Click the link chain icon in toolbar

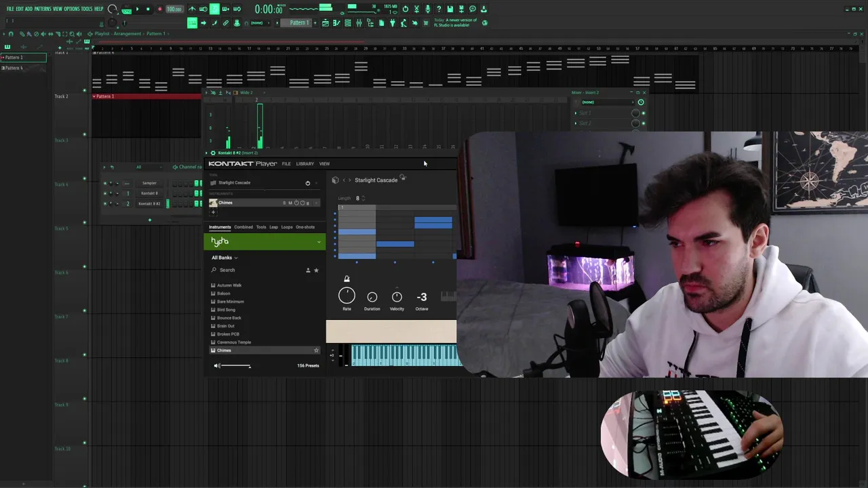pos(225,23)
